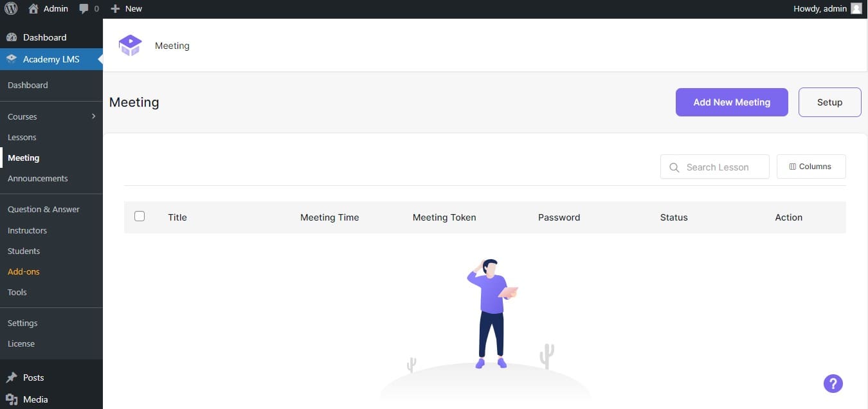Expand the Courses submenu arrow

[93, 116]
